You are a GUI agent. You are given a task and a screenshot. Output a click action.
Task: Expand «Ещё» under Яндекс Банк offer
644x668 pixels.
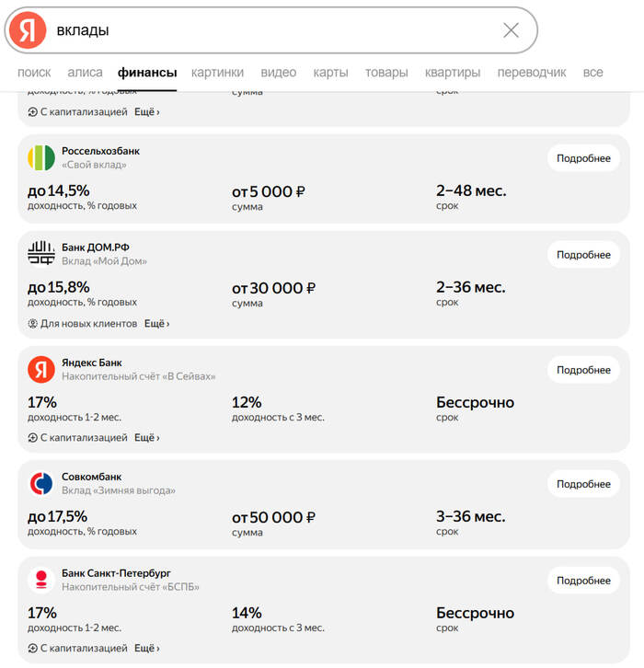[x=147, y=438]
